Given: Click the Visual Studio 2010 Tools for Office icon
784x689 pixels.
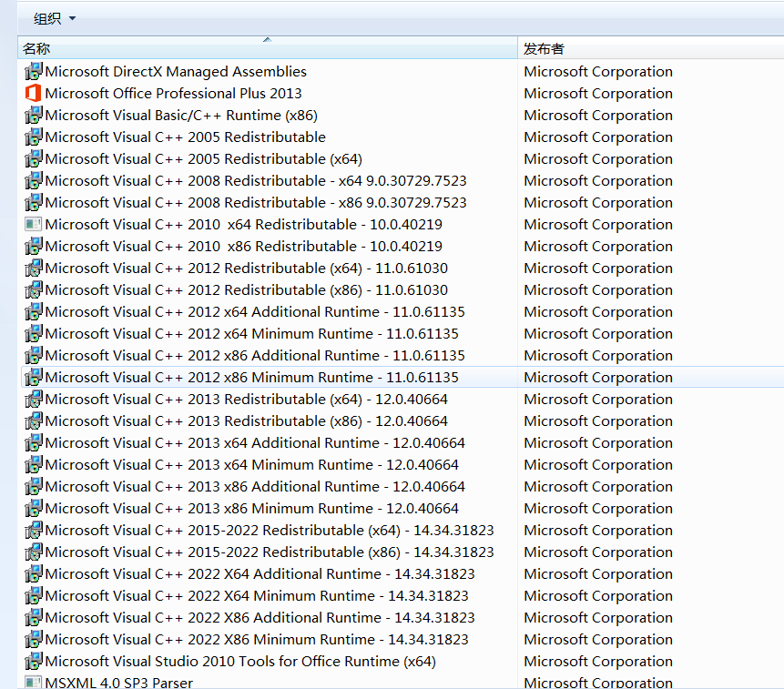Looking at the screenshot, I should 33,661.
